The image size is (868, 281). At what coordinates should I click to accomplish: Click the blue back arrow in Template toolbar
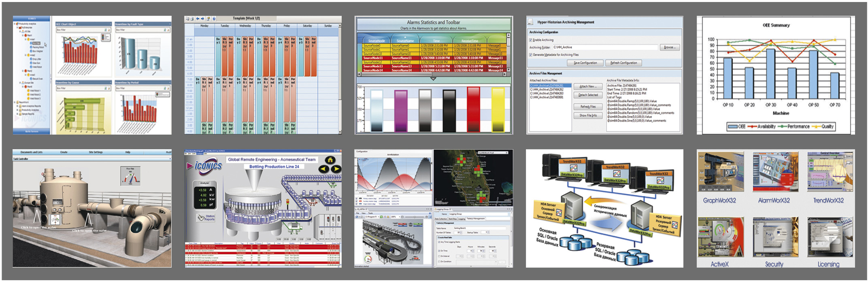tap(198, 19)
